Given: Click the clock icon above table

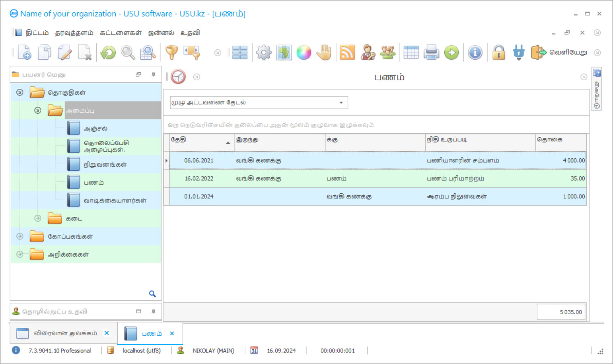Looking at the screenshot, I should click(x=178, y=77).
